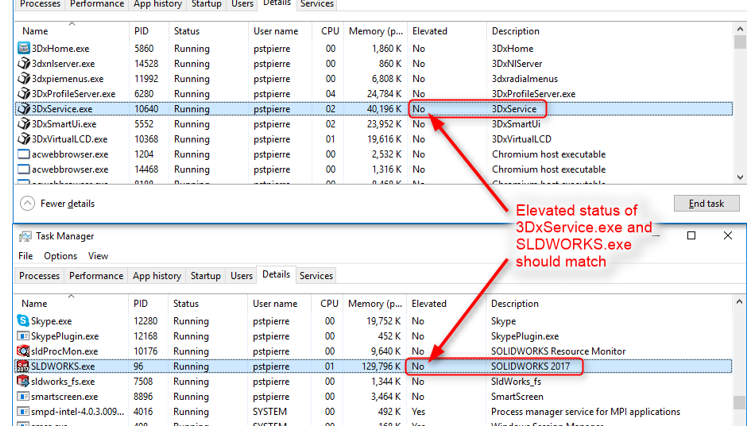The width and height of the screenshot is (756, 426).
Task: Select the sldProcMon.exe row name
Action: coord(64,351)
